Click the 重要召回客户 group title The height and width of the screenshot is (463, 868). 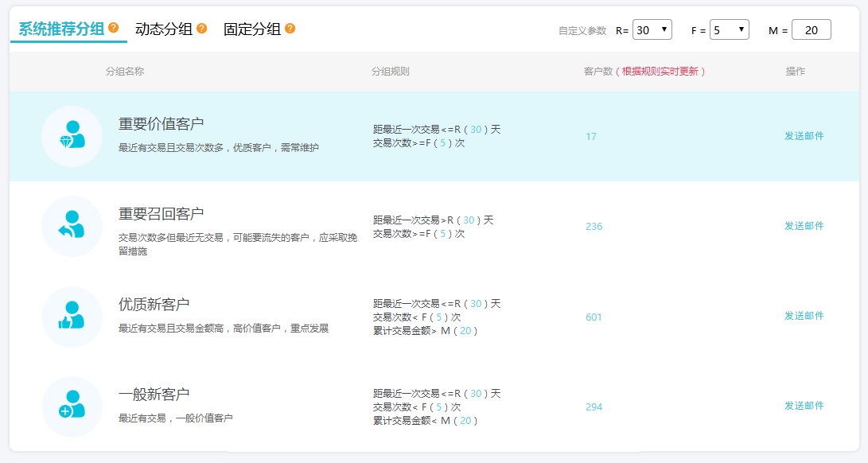point(161,214)
